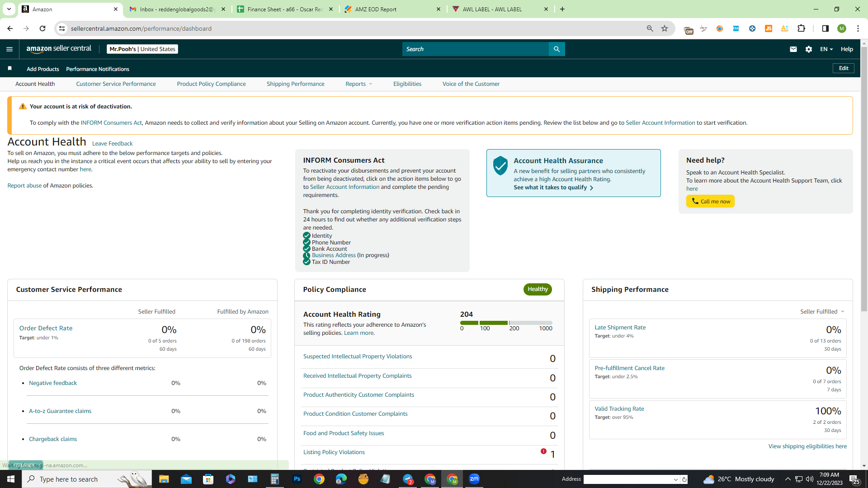Open Chrome side panel icon
The height and width of the screenshot is (488, 868).
(826, 28)
